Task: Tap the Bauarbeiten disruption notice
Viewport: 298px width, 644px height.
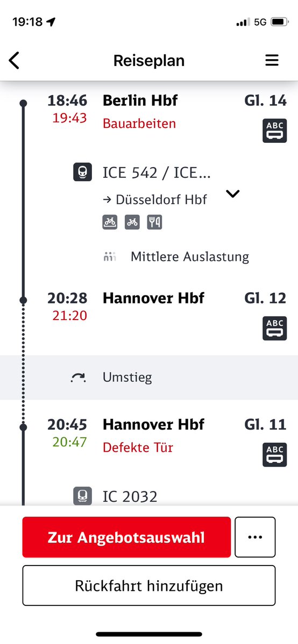Action: coord(139,124)
